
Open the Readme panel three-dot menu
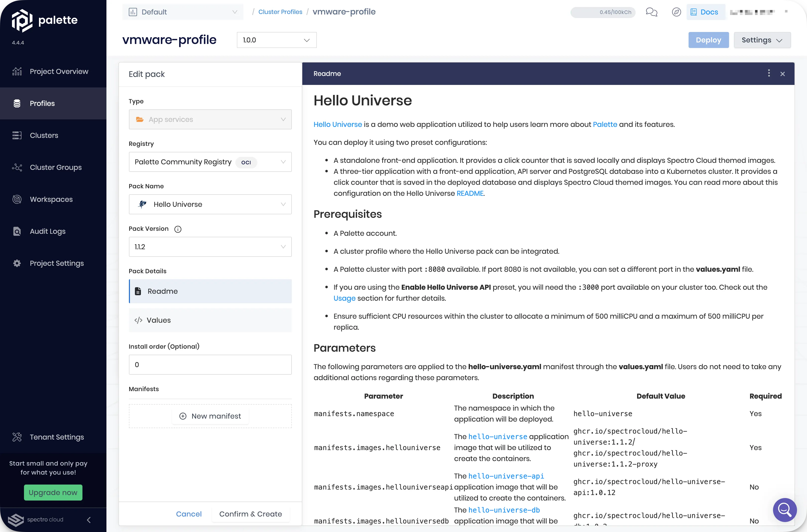click(x=769, y=73)
